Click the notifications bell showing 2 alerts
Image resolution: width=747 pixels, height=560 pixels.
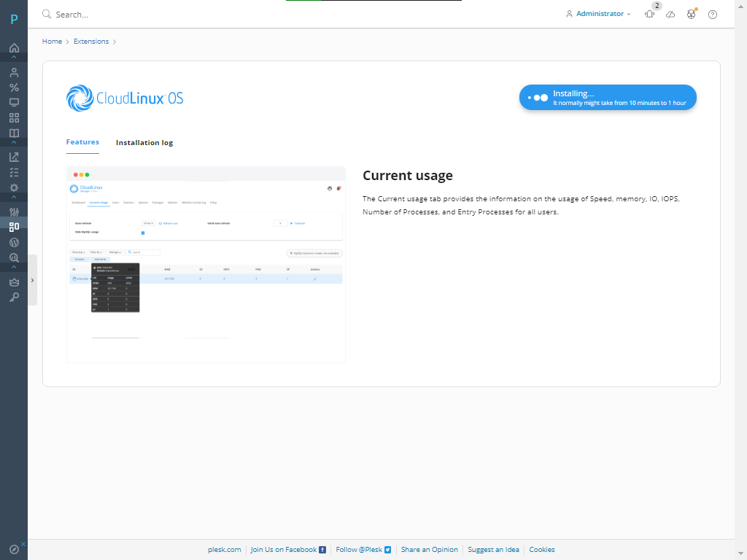pos(649,14)
